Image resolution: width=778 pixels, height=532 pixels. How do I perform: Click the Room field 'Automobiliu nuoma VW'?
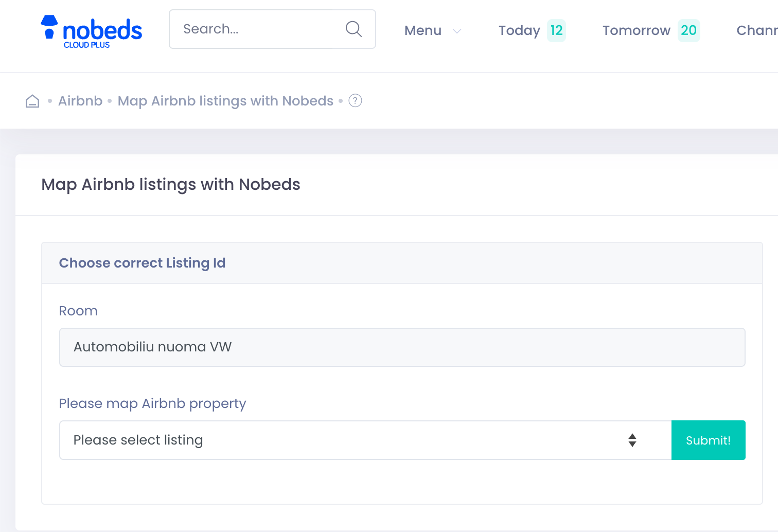402,347
